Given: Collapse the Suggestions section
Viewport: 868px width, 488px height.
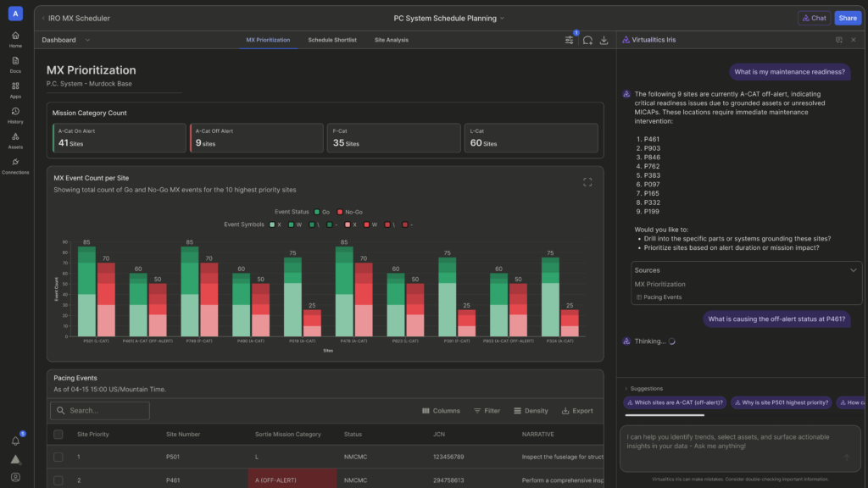Looking at the screenshot, I should tap(643, 388).
